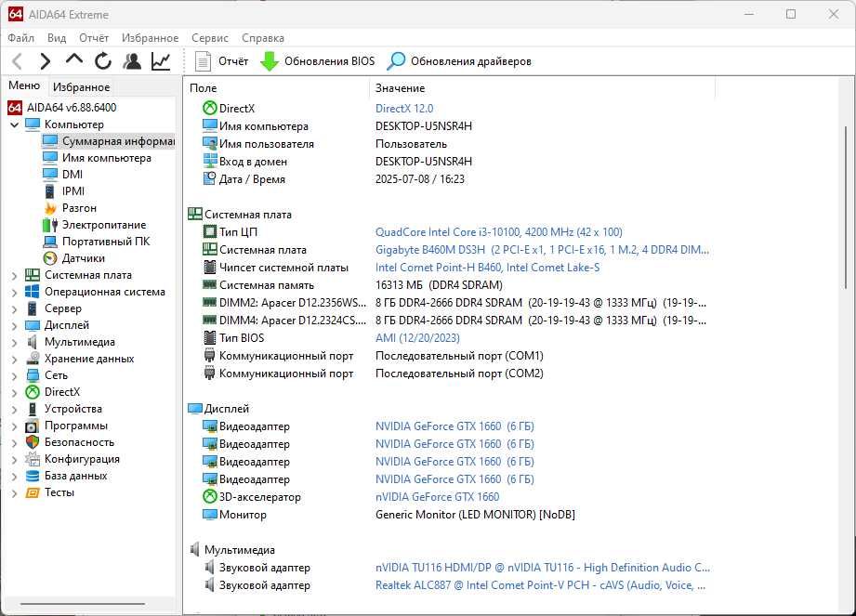
Task: Open Gigabyte B460M DS3H motherboard link
Action: (542, 249)
